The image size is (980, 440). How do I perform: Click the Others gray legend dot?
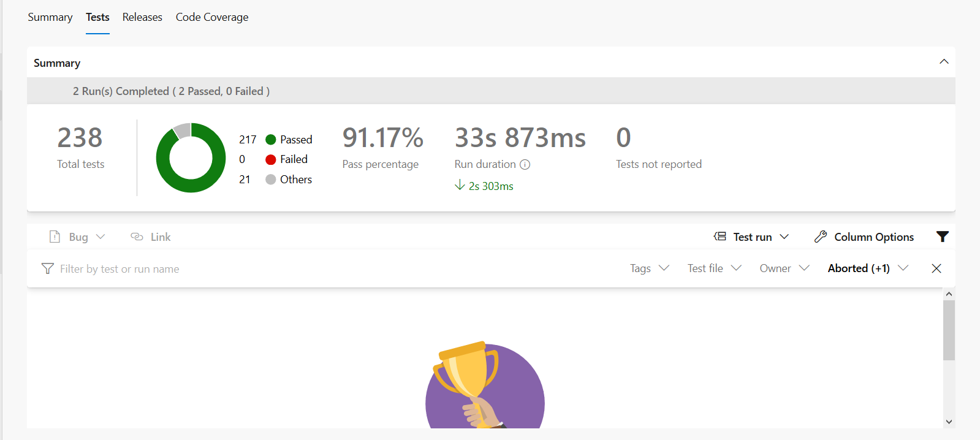[270, 180]
